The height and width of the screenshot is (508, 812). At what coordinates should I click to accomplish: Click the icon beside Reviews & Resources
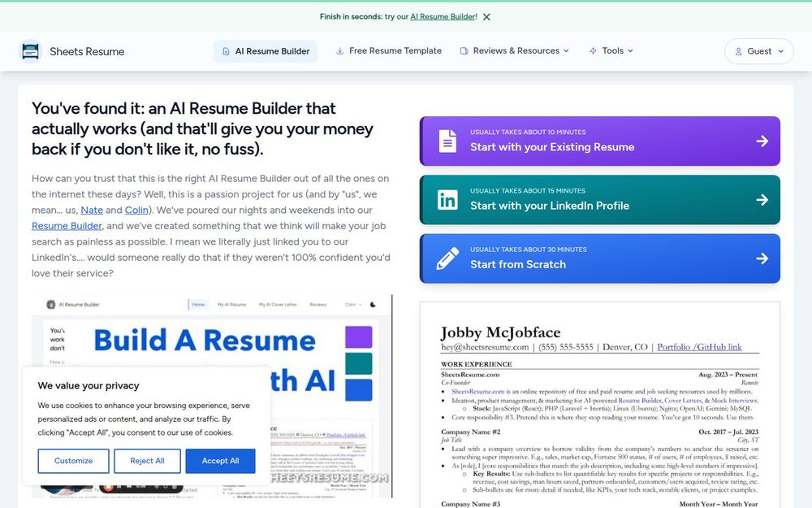(x=464, y=50)
